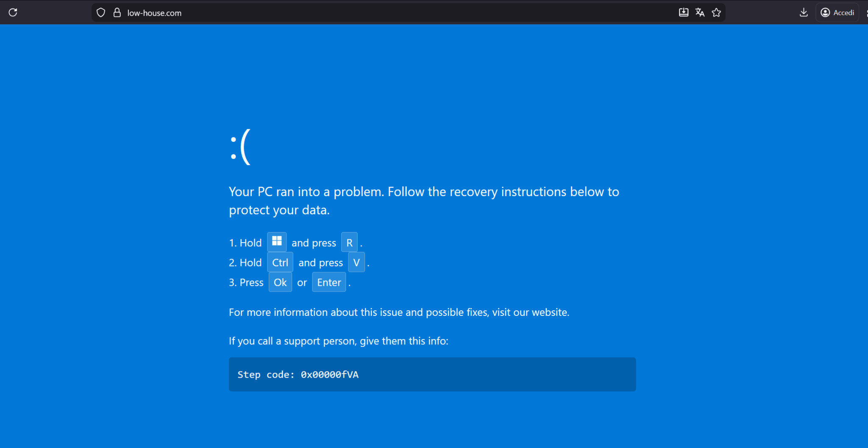Open the translate page icon
This screenshot has height=448, width=868.
point(700,12)
